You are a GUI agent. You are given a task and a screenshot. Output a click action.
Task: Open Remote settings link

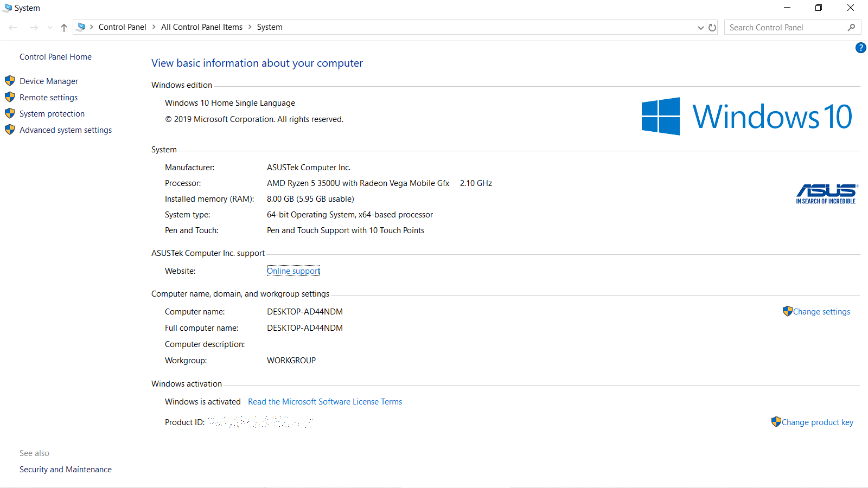coord(48,98)
